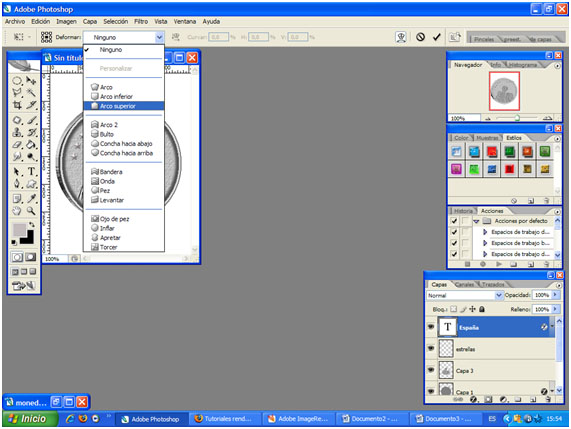Hide the Capa 3 layer
This screenshot has width=571, height=429.
point(431,370)
